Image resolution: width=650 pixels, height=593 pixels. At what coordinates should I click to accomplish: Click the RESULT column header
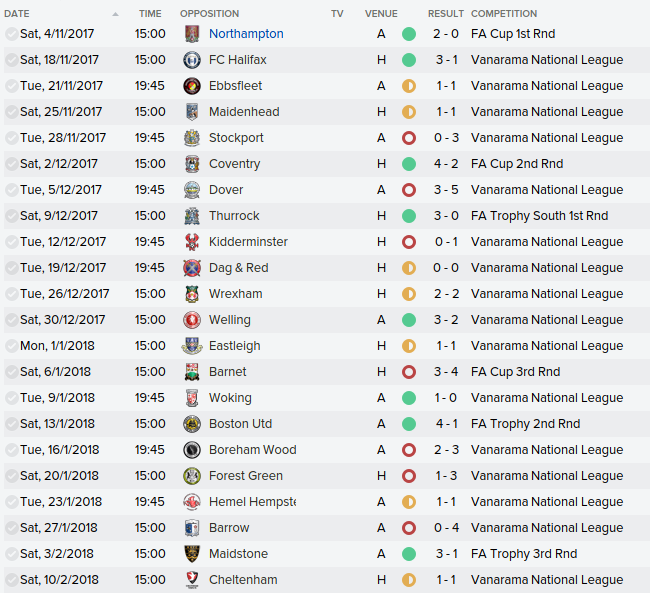[x=446, y=14]
